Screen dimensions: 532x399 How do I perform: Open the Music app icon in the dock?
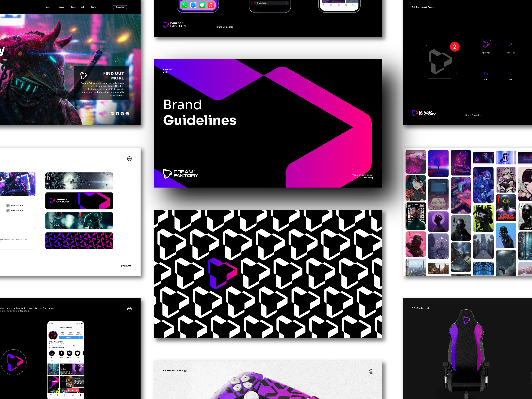click(211, 5)
